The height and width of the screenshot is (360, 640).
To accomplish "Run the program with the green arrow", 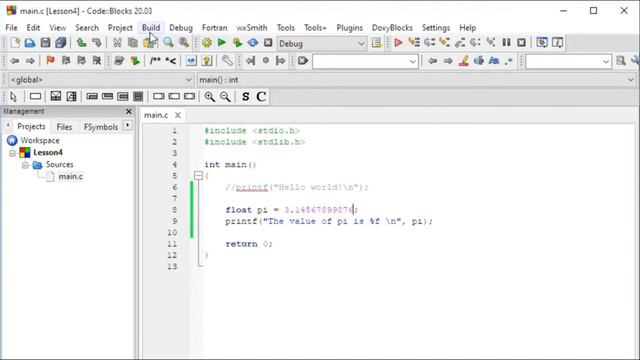I will [222, 43].
